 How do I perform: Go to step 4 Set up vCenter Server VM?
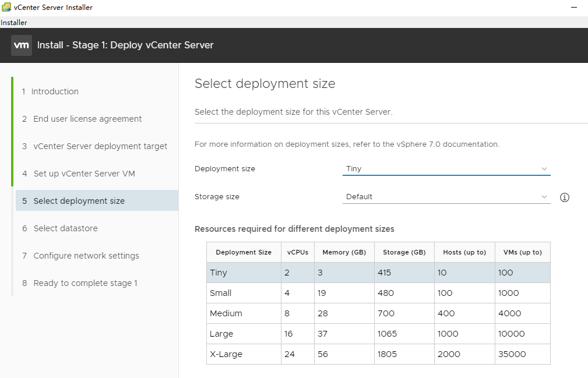point(78,174)
